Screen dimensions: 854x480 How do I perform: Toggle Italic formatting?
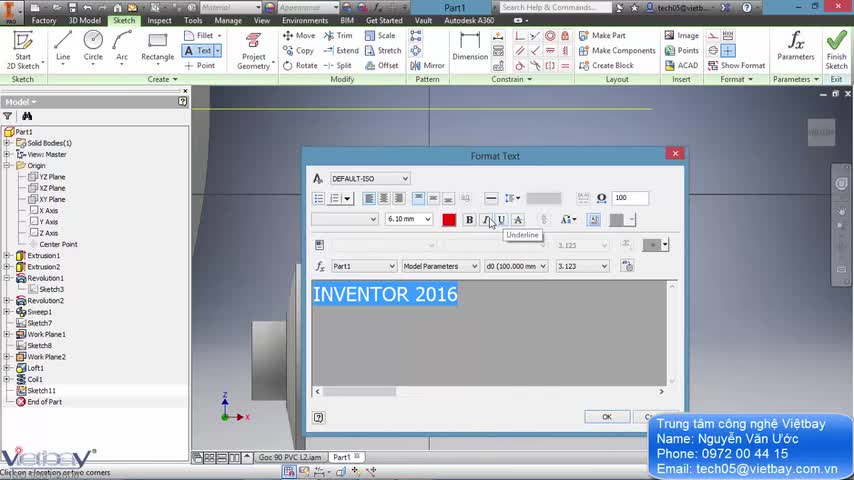(485, 220)
